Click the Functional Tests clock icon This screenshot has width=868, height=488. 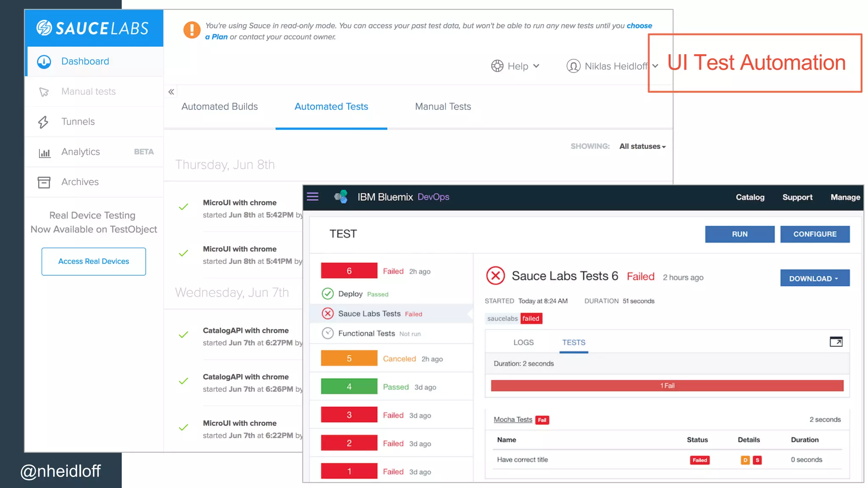[328, 333]
